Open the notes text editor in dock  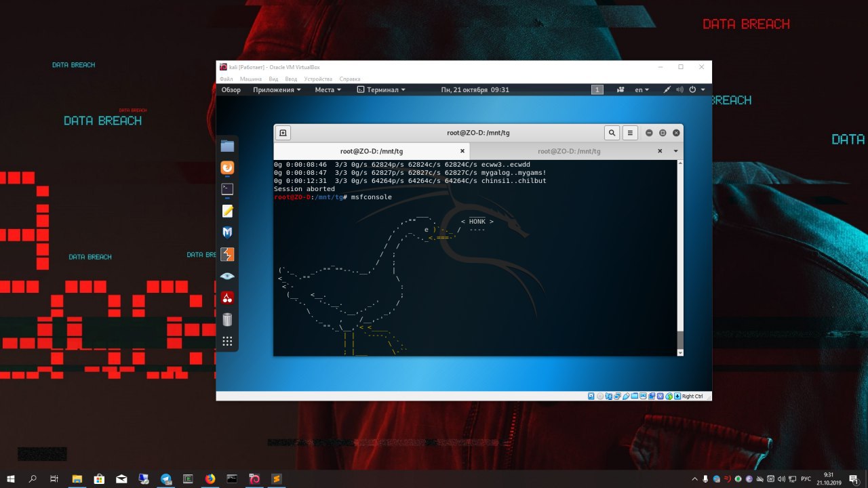(x=227, y=211)
